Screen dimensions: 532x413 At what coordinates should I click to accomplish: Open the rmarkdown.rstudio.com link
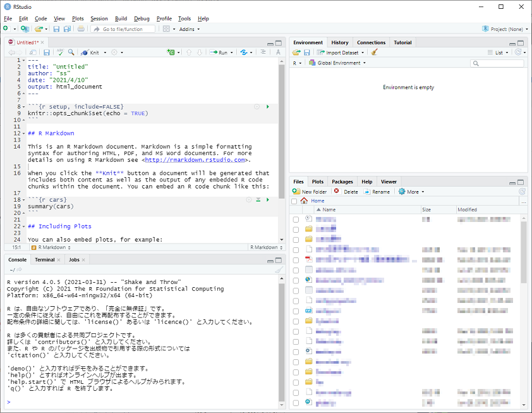195,159
